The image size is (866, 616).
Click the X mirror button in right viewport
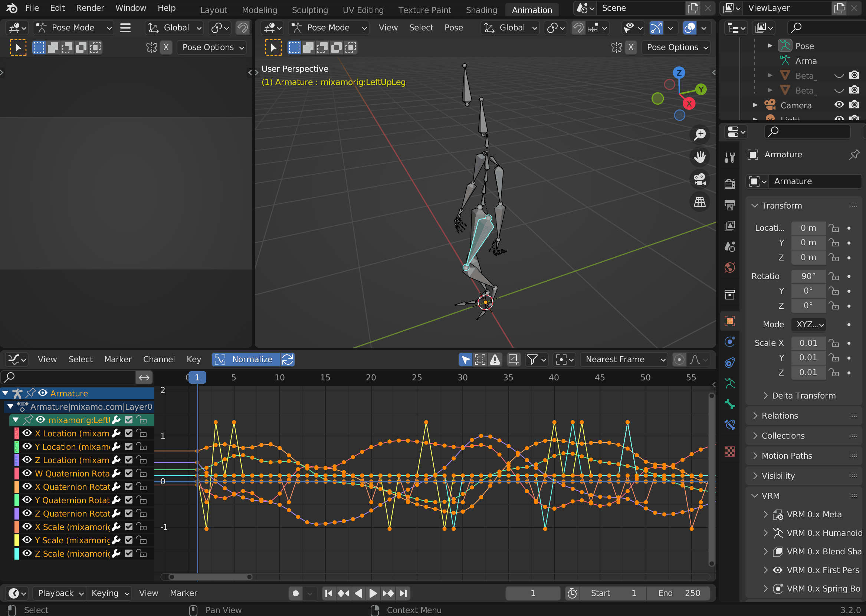(x=630, y=47)
